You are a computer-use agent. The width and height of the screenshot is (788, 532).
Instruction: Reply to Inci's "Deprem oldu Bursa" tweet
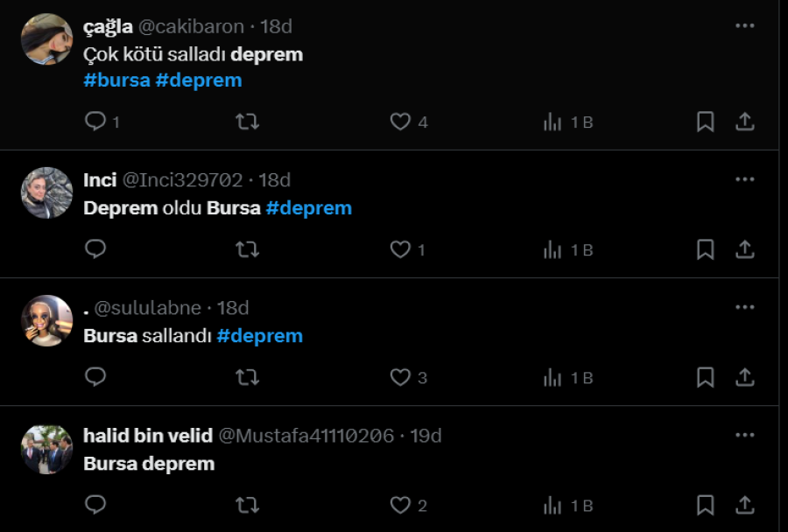(x=95, y=248)
